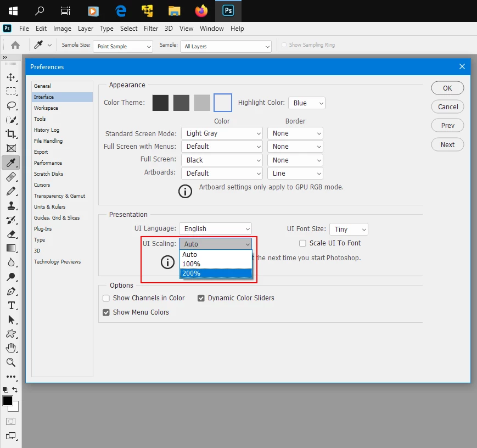Screen dimensions: 477x448
Task: Select the Clone Stamp tool
Action: tap(11, 205)
